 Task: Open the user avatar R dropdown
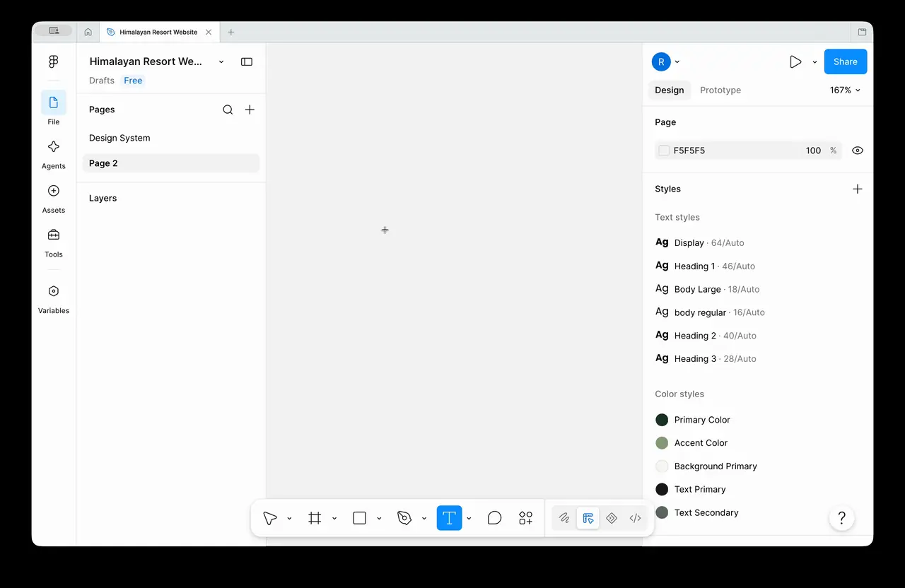coord(665,61)
